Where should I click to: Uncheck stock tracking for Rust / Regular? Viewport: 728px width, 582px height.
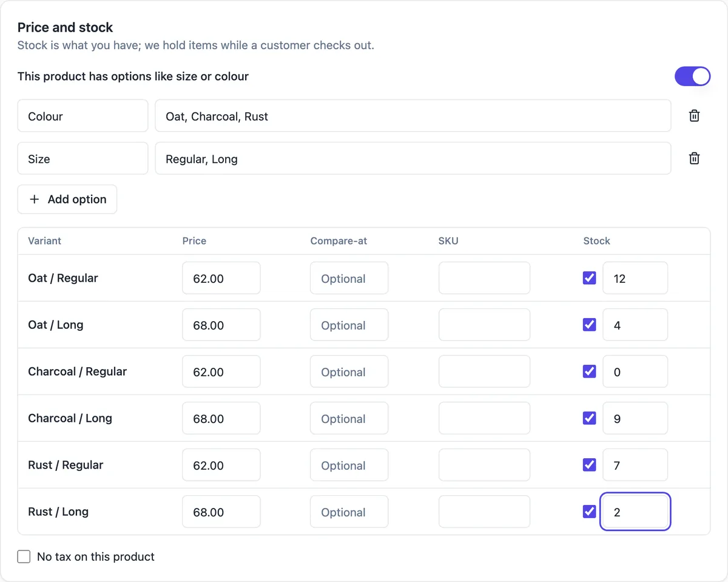pos(589,465)
